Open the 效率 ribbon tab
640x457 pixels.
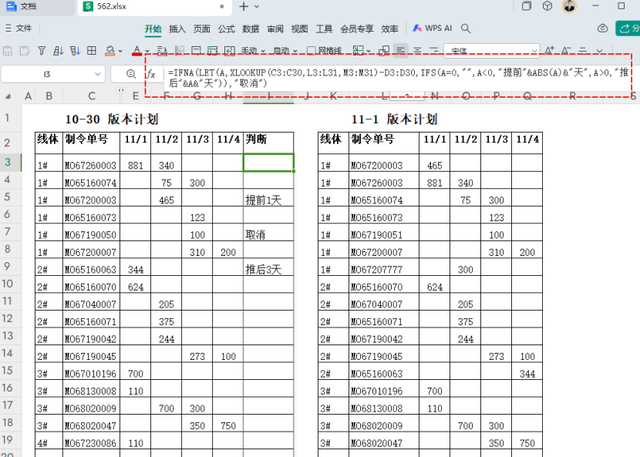coord(389,29)
